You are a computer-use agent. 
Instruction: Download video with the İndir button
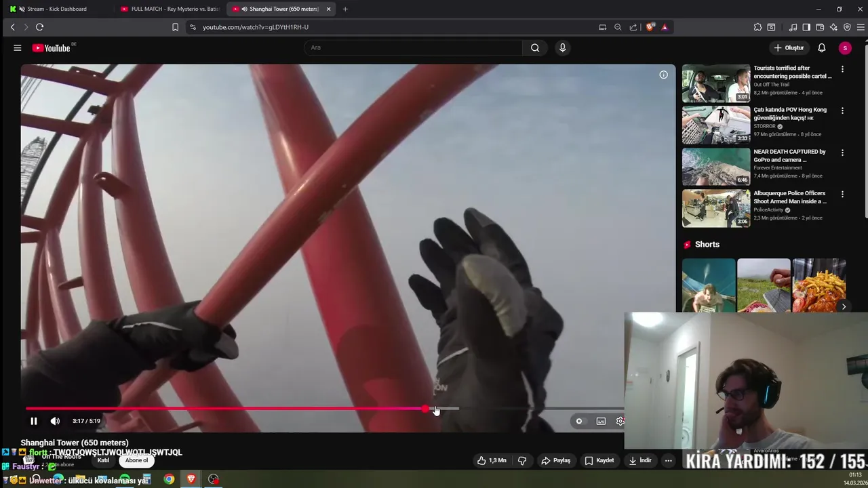640,460
